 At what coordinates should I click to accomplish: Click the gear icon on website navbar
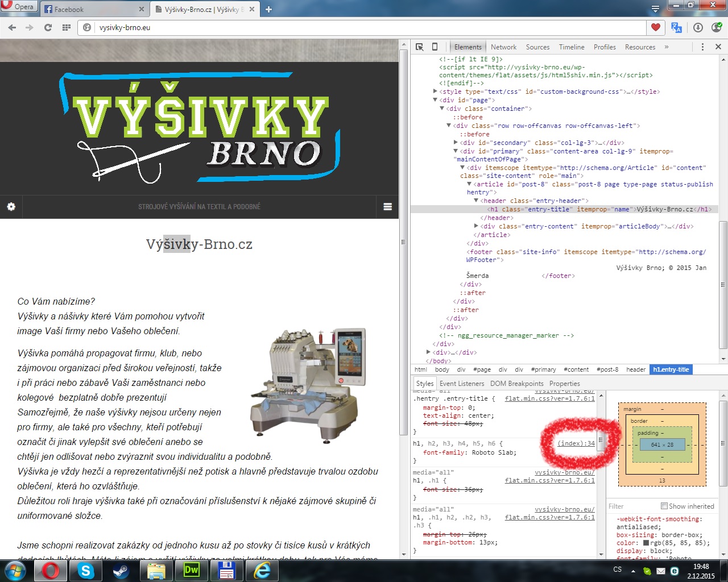click(11, 207)
